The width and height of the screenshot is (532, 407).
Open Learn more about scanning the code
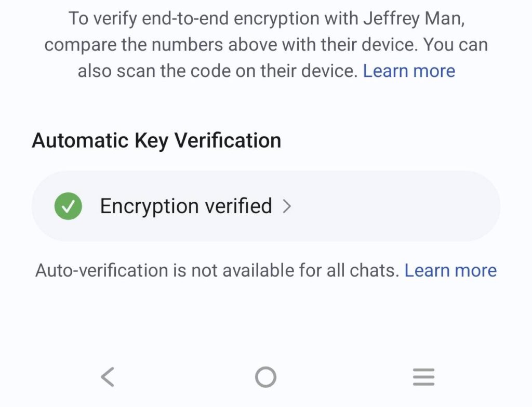coord(409,71)
